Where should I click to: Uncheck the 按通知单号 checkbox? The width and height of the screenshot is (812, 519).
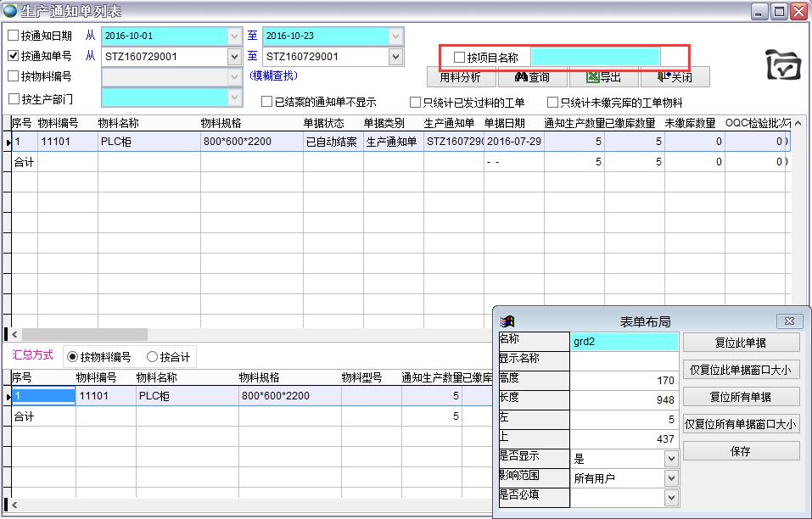[x=13, y=56]
